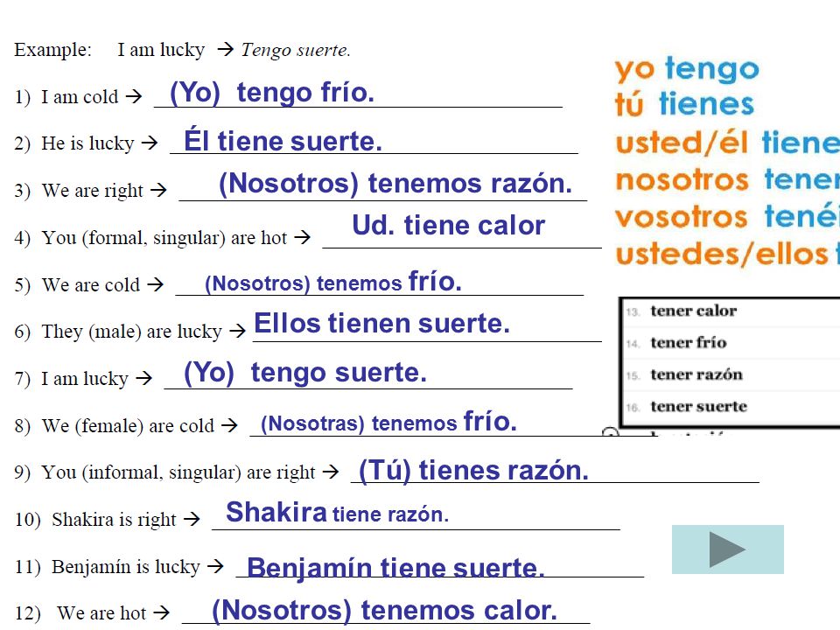840x630 pixels.
Task: Select the 'Example:' label
Action: pos(53,50)
